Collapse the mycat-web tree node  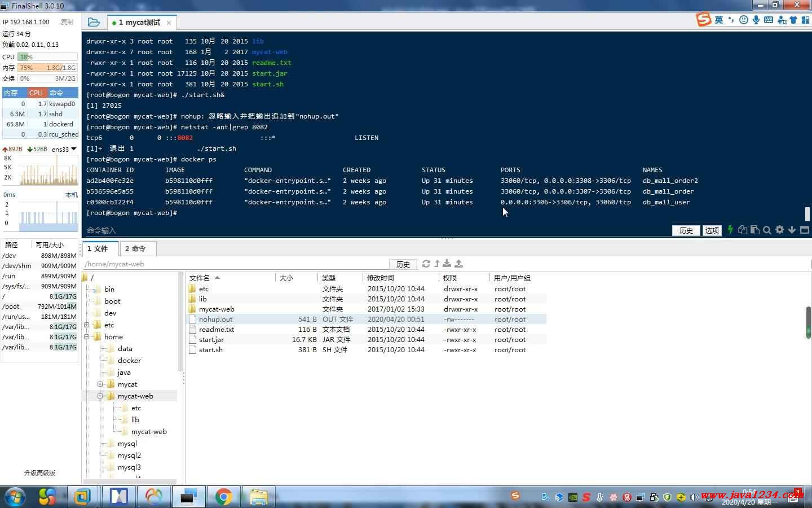(x=100, y=396)
